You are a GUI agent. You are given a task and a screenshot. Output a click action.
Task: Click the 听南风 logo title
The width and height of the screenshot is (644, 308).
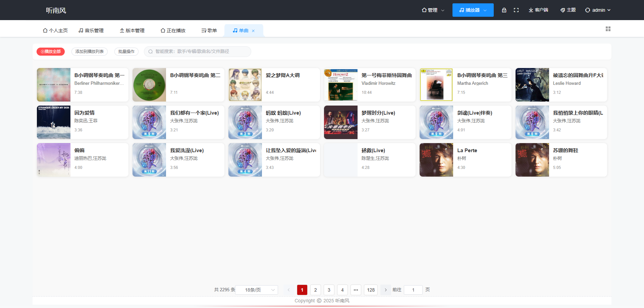(x=56, y=10)
